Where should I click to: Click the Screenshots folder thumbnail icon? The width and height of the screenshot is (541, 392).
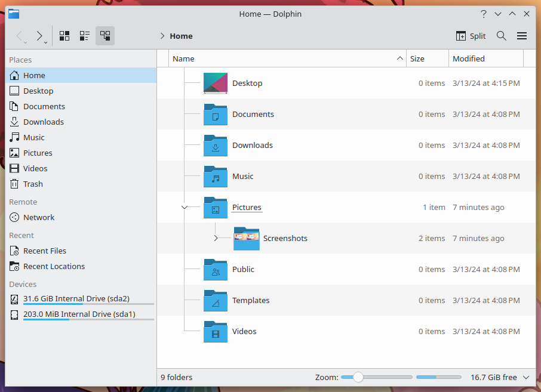coord(247,238)
